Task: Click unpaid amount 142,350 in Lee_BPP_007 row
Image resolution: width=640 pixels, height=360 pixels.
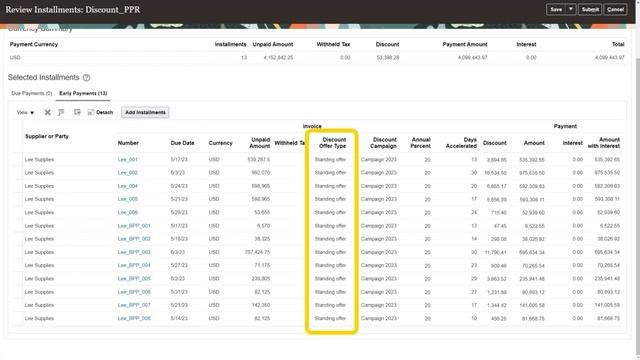Action: click(260, 305)
